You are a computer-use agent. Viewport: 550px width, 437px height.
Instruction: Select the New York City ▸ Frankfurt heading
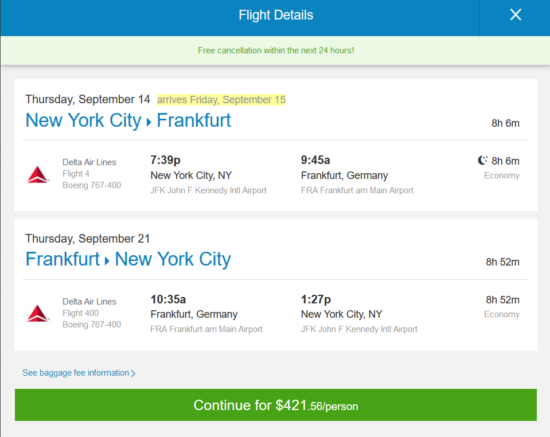128,121
